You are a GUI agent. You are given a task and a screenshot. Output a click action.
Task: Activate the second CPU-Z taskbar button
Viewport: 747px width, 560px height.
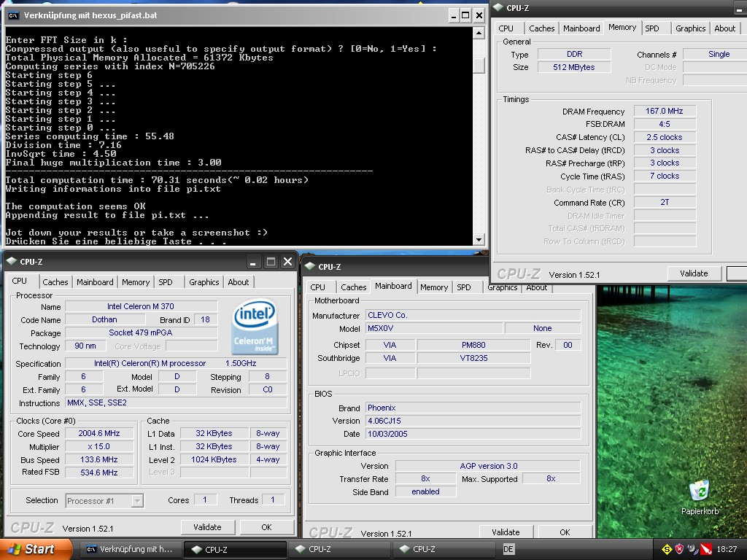[338, 549]
